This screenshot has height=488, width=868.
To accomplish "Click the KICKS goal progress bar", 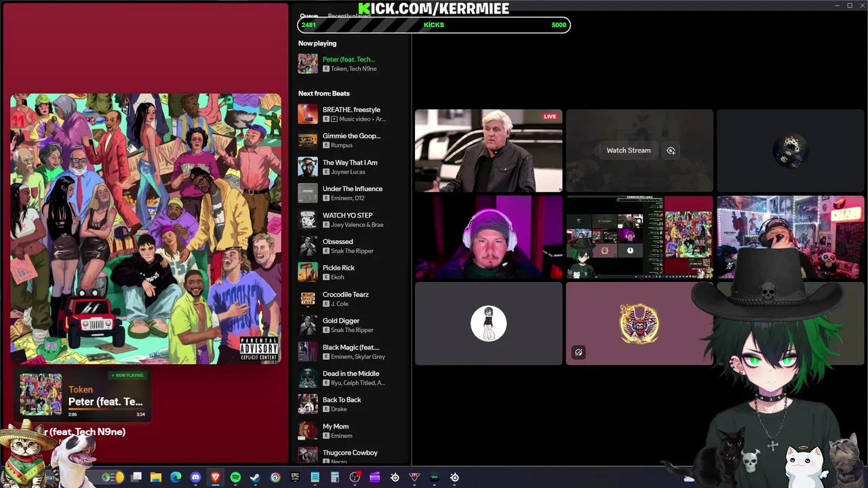I will (434, 25).
